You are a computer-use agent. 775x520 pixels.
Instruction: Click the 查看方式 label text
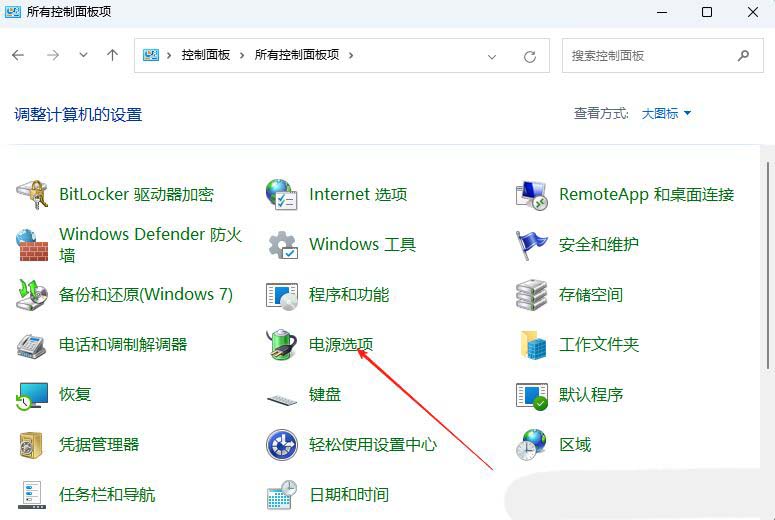click(x=601, y=114)
